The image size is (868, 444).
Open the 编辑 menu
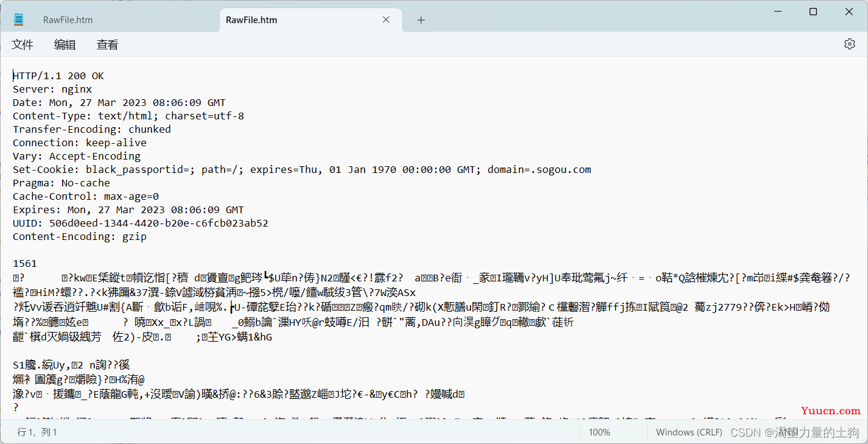point(65,44)
